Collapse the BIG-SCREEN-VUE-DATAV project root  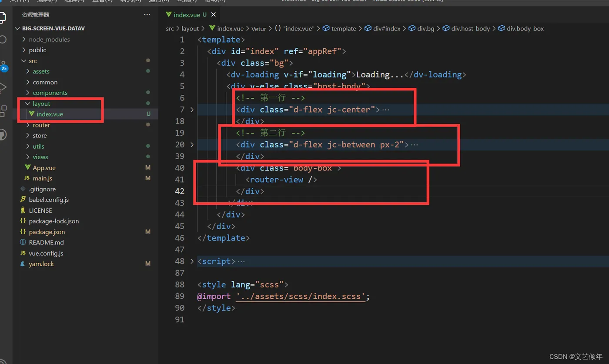[53, 29]
